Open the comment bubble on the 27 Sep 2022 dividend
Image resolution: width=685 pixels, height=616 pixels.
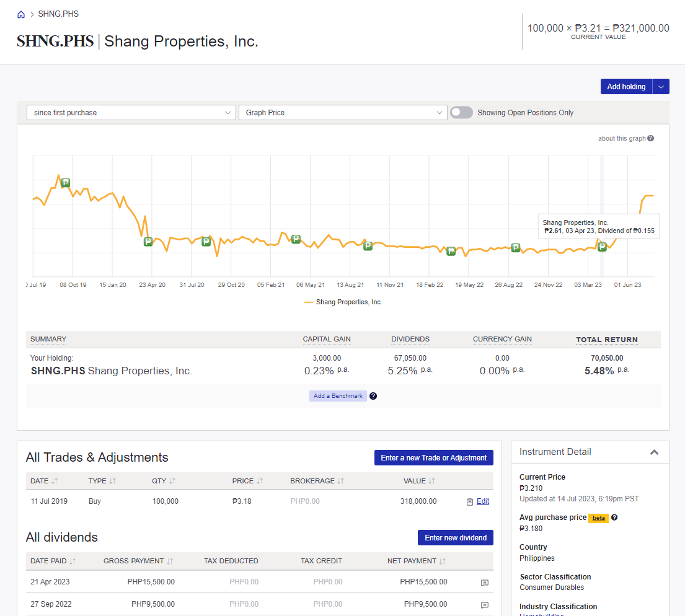click(x=484, y=605)
